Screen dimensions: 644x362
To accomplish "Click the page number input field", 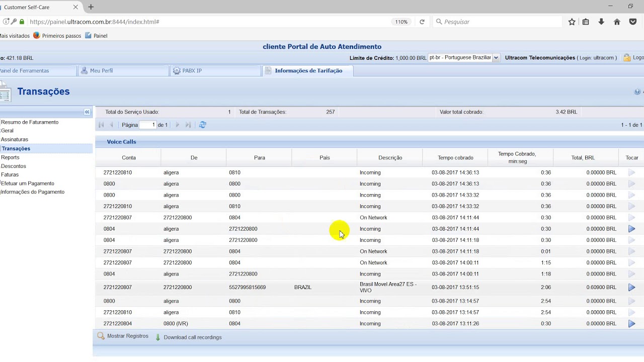I will pyautogui.click(x=148, y=125).
